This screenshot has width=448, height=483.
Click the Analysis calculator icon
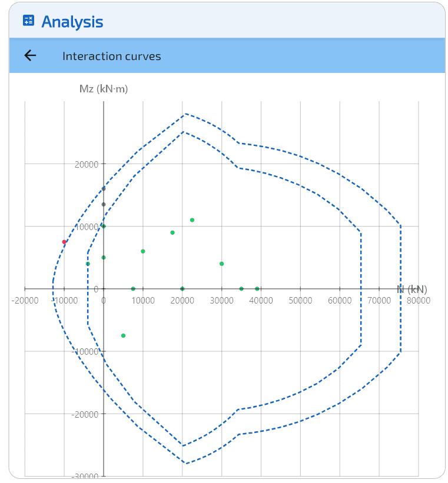[28, 21]
